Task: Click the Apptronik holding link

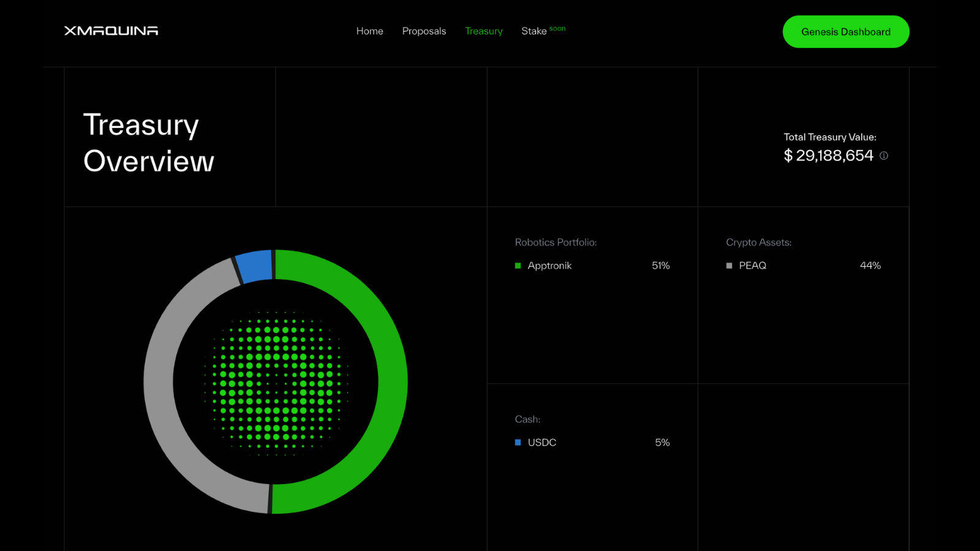Action: coord(549,265)
